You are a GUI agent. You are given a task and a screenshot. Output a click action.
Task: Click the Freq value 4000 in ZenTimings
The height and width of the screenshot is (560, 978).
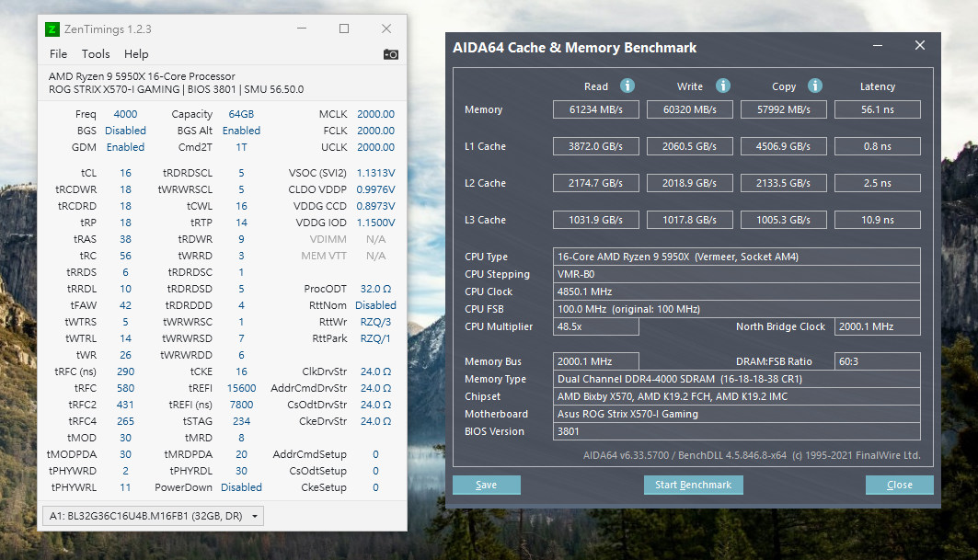click(x=125, y=114)
